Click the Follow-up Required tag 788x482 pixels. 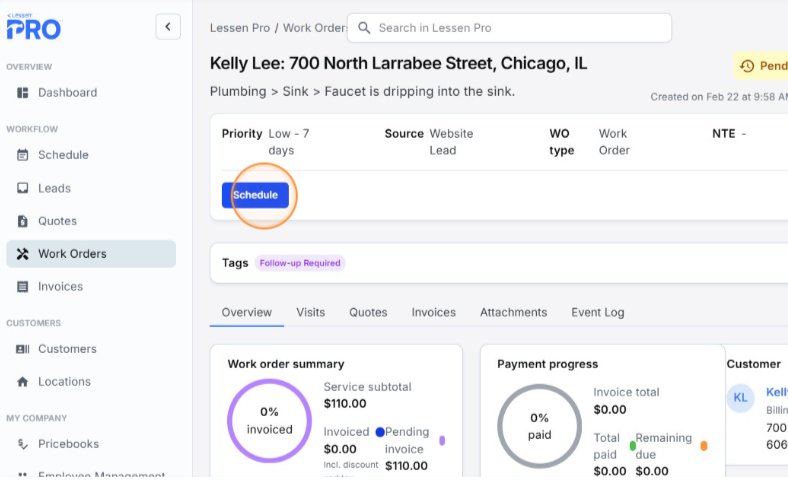tap(300, 263)
